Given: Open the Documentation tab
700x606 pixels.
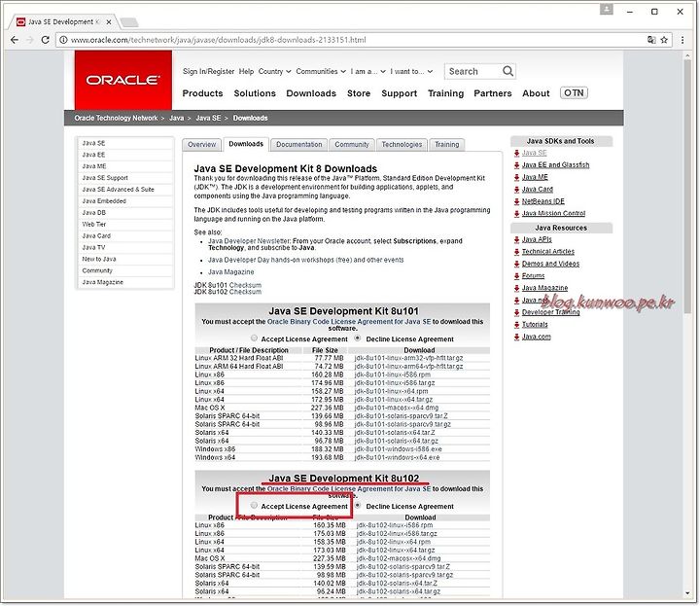Looking at the screenshot, I should (299, 145).
